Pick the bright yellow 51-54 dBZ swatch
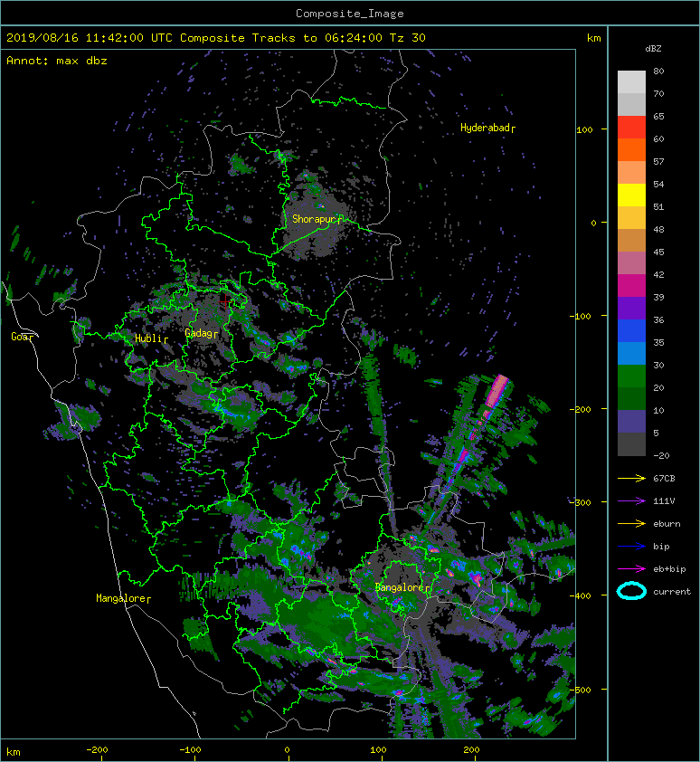This screenshot has width=700, height=762. (x=631, y=195)
